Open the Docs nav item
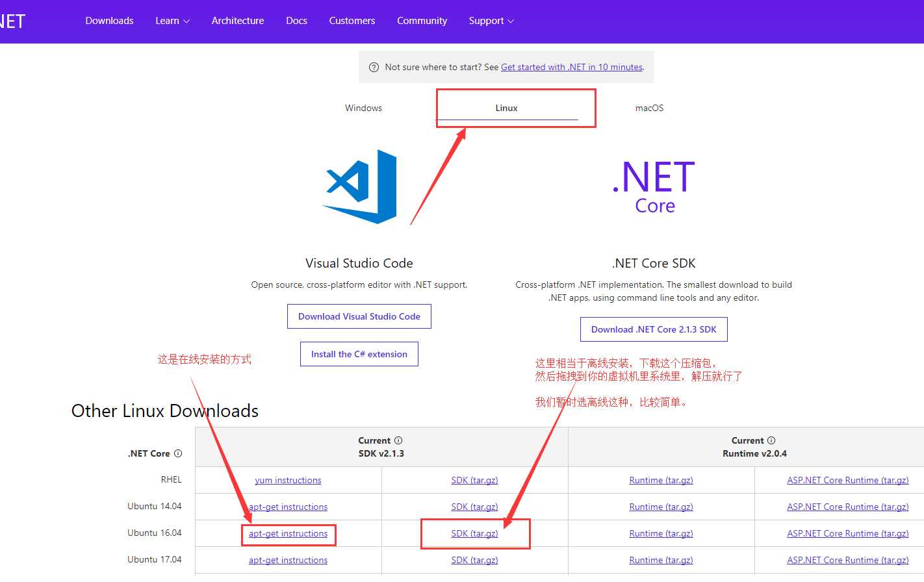The height and width of the screenshot is (582, 924). click(x=296, y=21)
